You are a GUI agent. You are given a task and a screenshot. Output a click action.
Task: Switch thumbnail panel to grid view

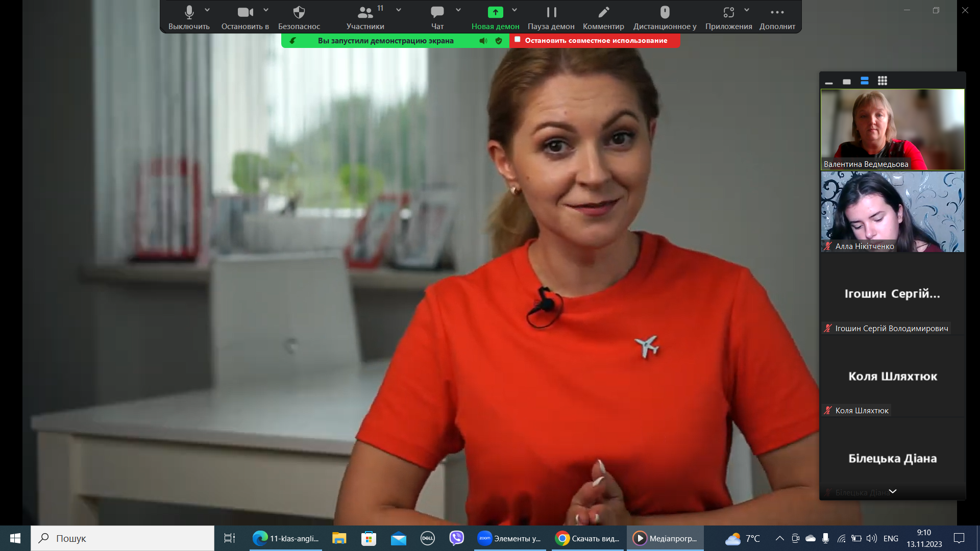[883, 81]
